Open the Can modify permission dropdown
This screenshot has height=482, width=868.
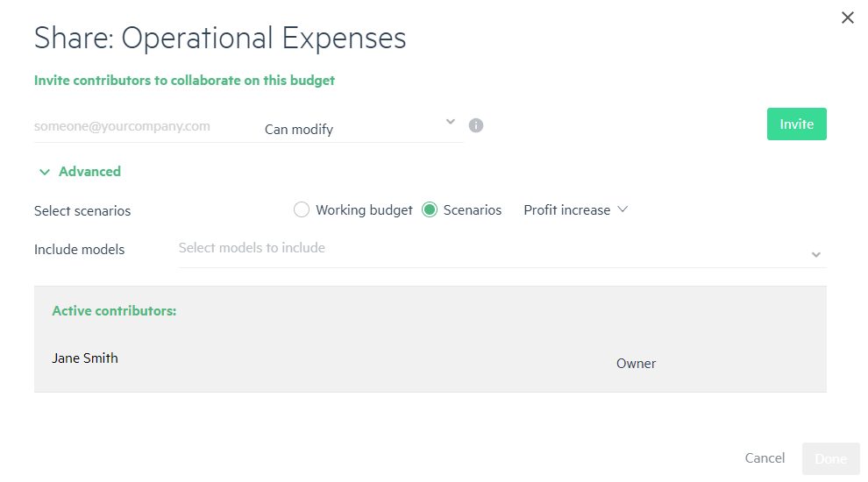(359, 128)
